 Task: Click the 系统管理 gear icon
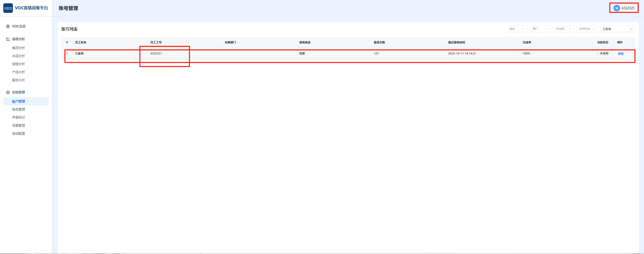(x=8, y=92)
